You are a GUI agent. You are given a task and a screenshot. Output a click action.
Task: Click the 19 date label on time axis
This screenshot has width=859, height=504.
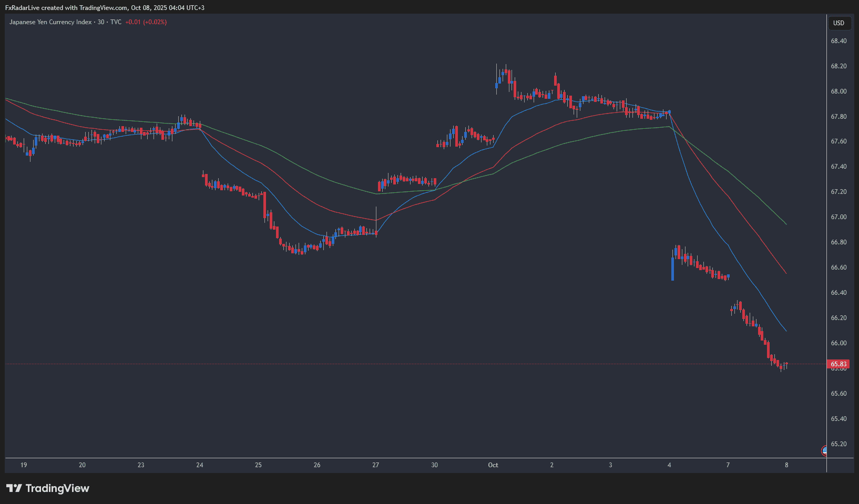(x=24, y=465)
